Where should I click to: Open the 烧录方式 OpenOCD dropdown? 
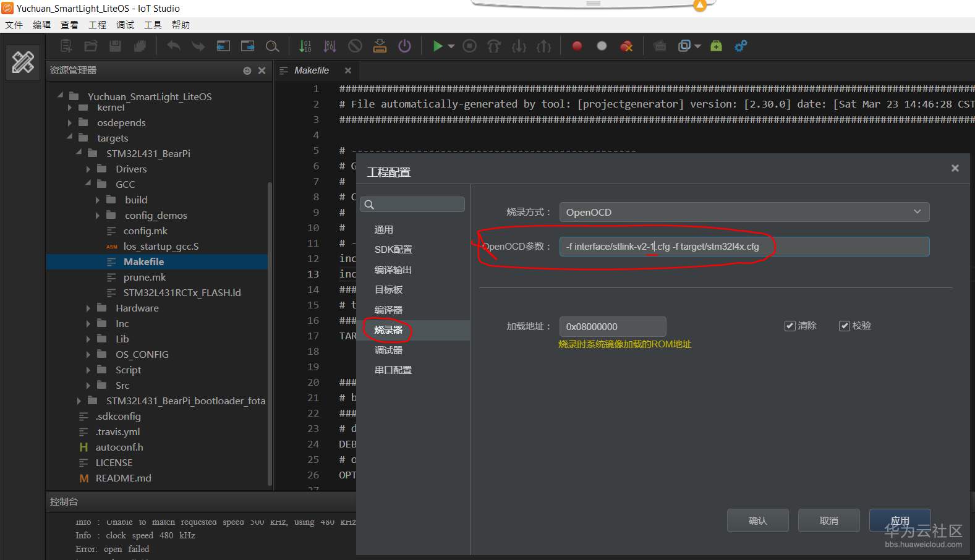[744, 212]
